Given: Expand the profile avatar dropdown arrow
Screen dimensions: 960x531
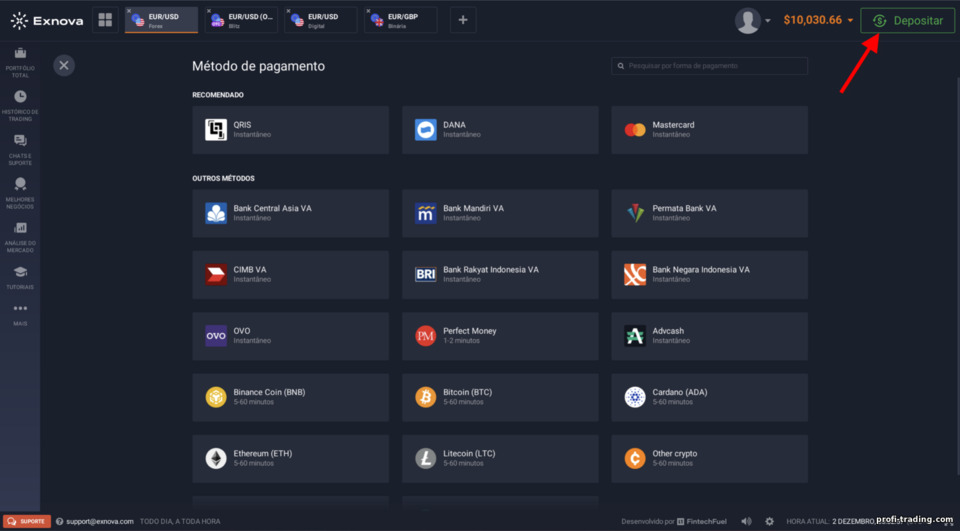Looking at the screenshot, I should click(x=767, y=21).
